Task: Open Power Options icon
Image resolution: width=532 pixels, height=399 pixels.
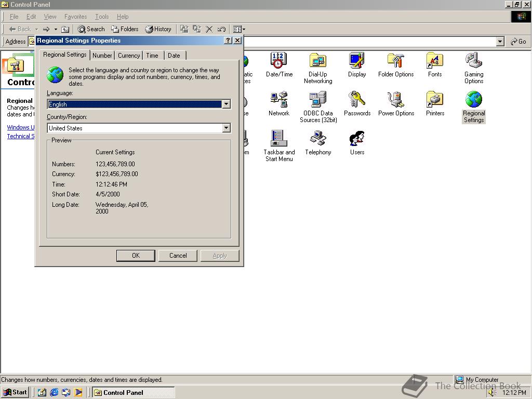Action: [x=396, y=103]
